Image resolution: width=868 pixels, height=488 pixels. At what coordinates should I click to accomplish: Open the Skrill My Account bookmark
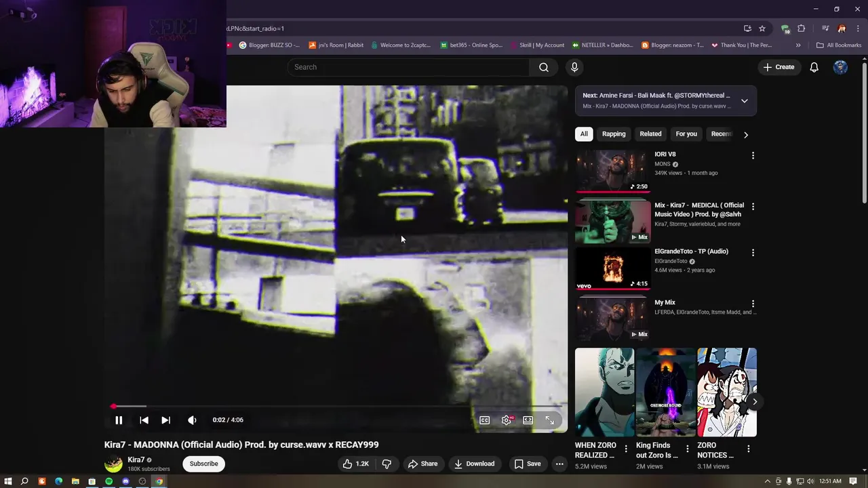tap(536, 45)
